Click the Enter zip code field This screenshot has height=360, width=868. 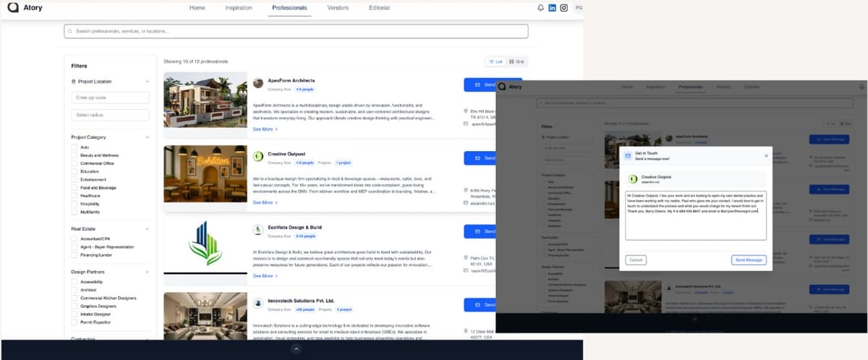coord(110,98)
